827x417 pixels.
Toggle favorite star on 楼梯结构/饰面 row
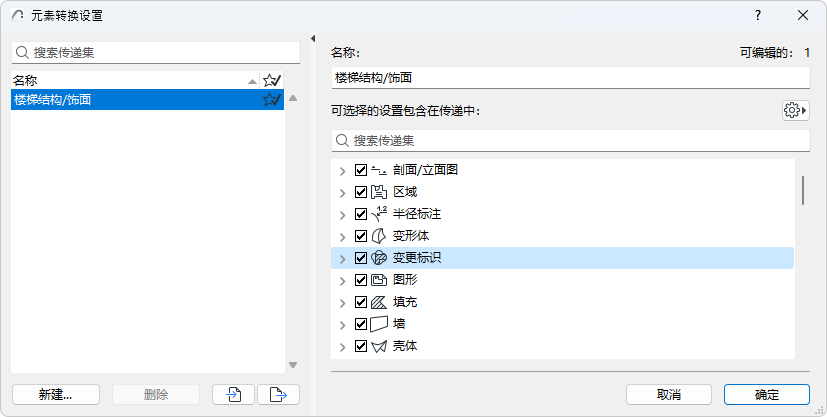pyautogui.click(x=270, y=99)
